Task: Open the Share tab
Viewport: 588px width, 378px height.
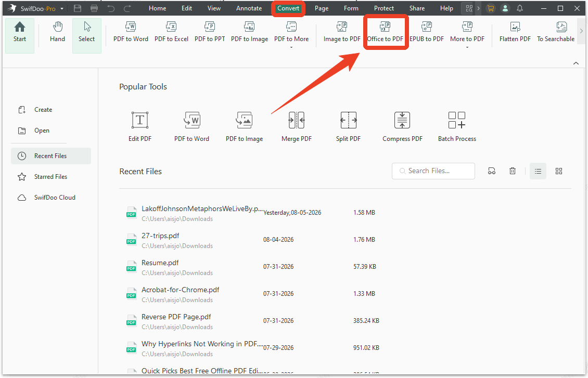Action: point(417,8)
